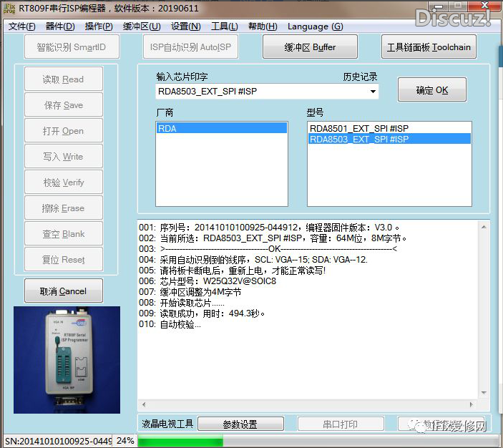
Task: Click the 校验 Verify button
Action: tap(64, 182)
